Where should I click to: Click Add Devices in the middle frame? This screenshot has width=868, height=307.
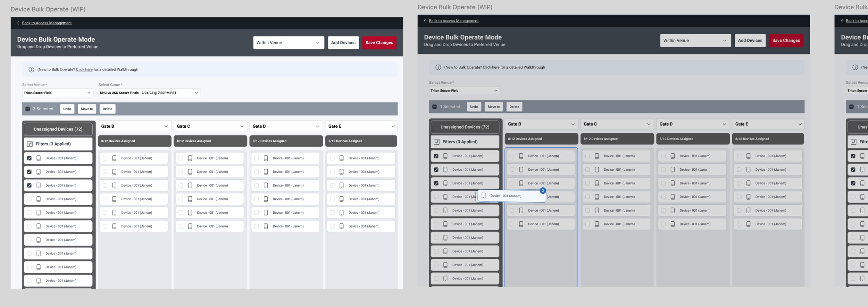(x=750, y=41)
